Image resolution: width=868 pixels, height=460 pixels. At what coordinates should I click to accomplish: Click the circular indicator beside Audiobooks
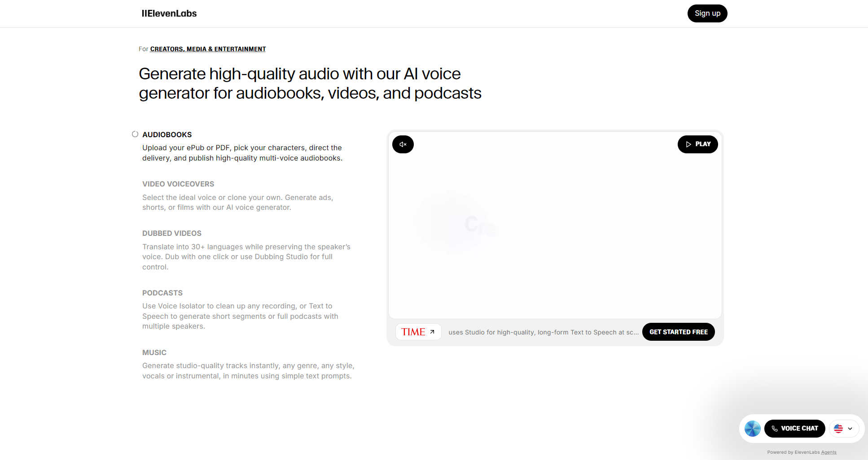pyautogui.click(x=135, y=134)
